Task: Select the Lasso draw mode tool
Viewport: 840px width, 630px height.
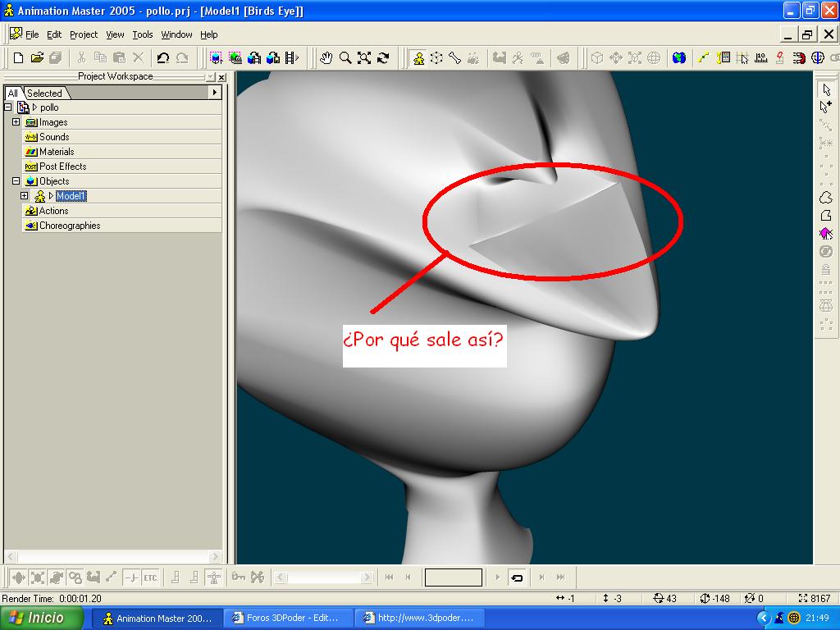Action: (x=826, y=198)
